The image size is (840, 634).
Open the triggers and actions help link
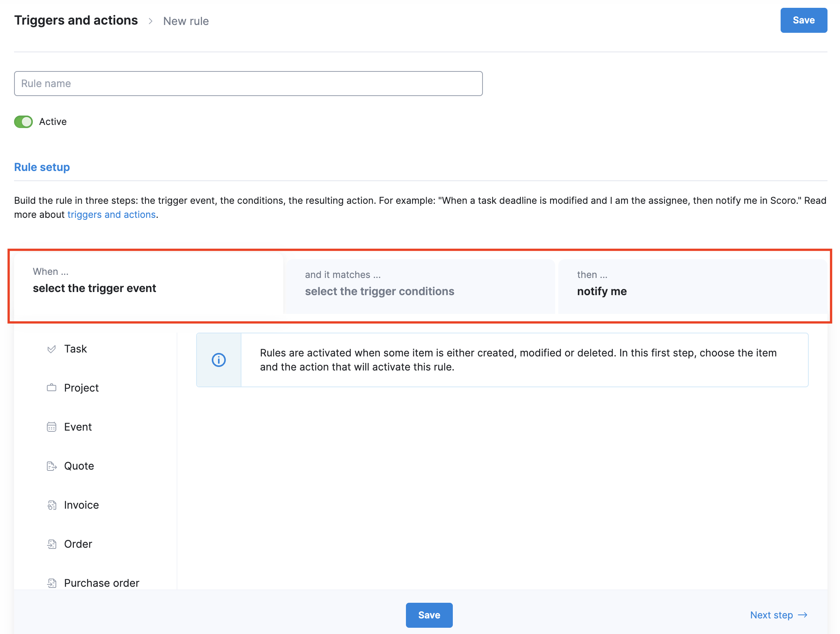(111, 215)
